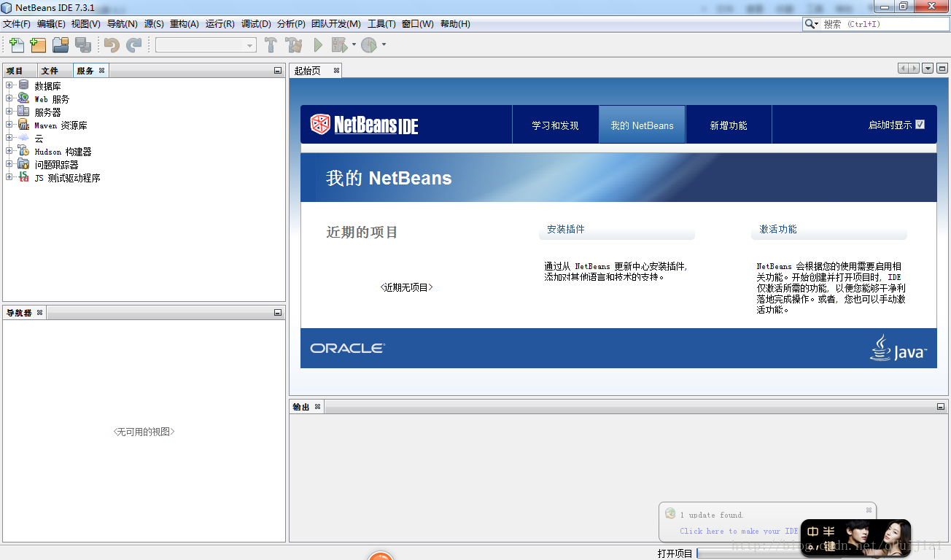Open the 帮助(H) menu

[x=455, y=24]
